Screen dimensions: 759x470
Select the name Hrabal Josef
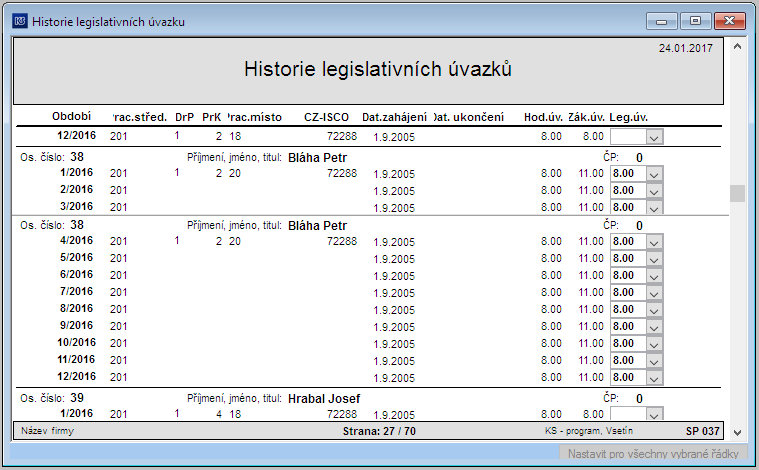[324, 399]
